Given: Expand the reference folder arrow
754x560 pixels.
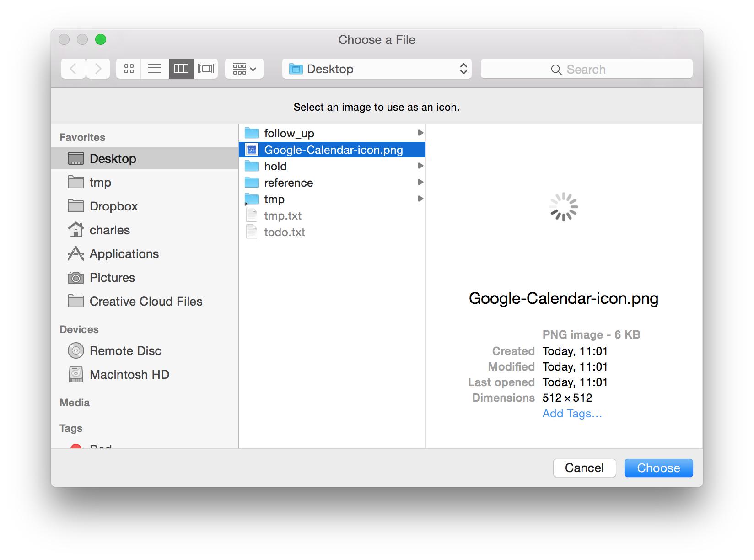Looking at the screenshot, I should click(x=420, y=182).
